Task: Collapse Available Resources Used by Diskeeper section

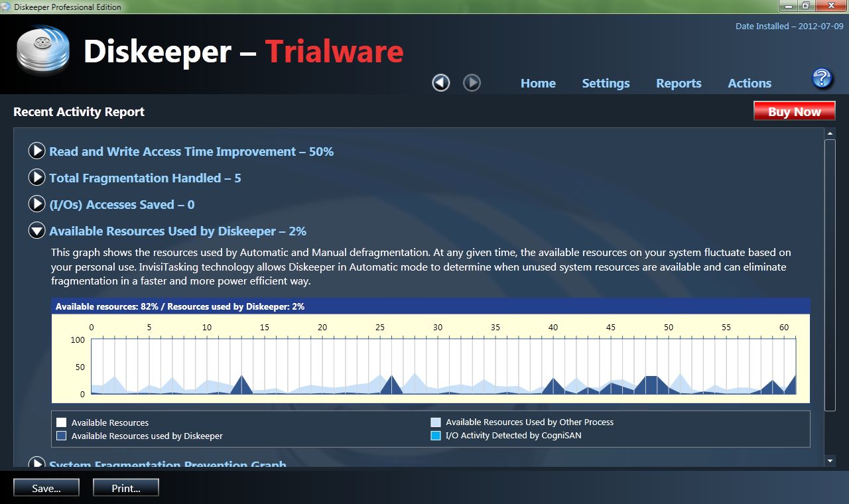Action: pos(36,231)
